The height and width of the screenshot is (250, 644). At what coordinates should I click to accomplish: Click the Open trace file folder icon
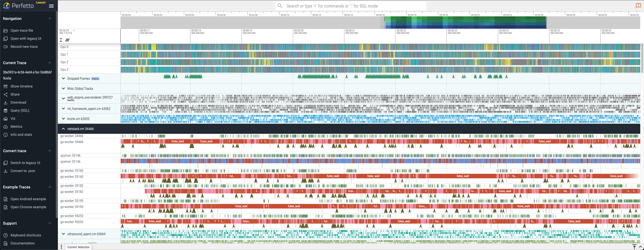coord(6,31)
